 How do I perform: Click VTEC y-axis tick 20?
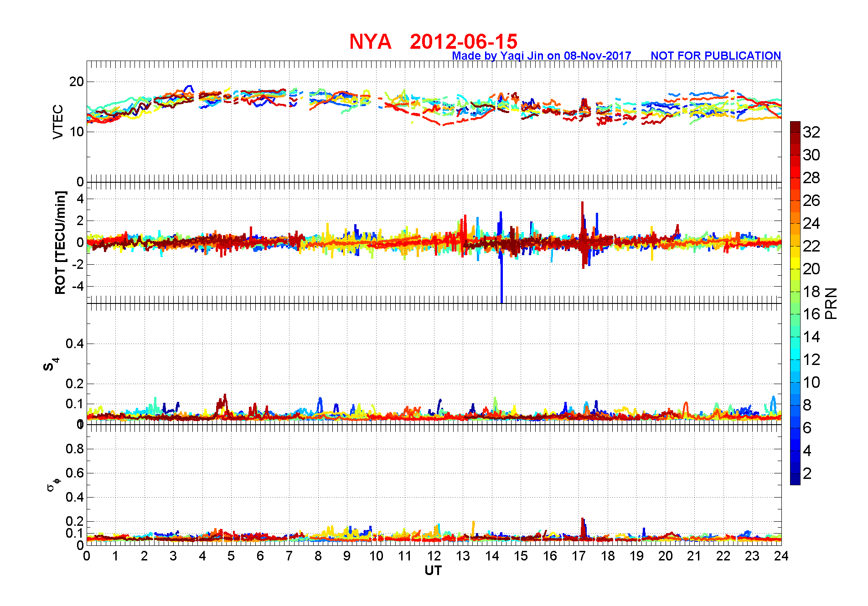pos(77,82)
